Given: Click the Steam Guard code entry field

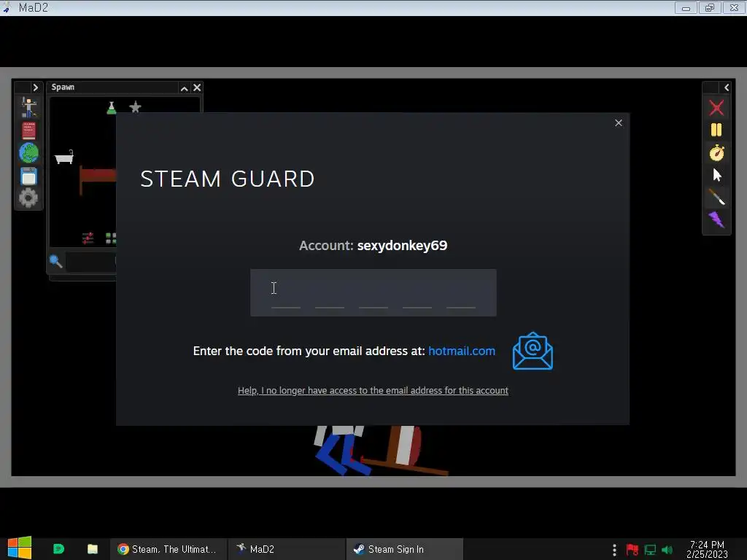Looking at the screenshot, I should tap(373, 292).
